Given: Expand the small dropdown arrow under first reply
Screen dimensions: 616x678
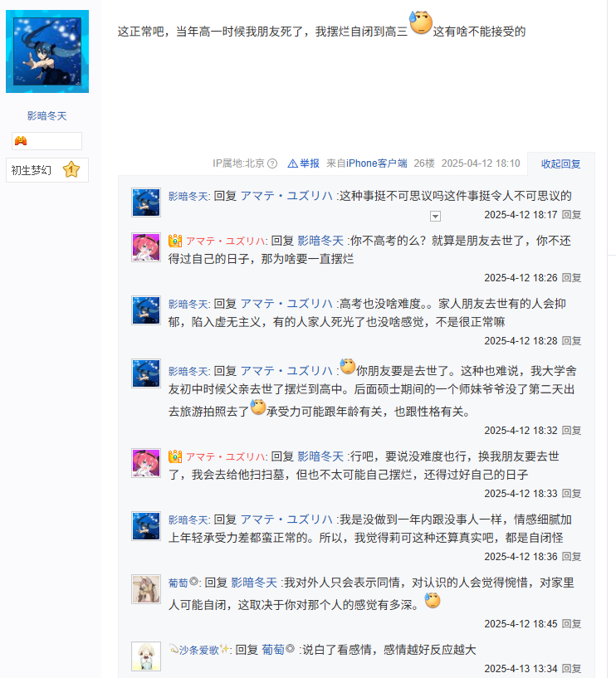Looking at the screenshot, I should pos(435,217).
